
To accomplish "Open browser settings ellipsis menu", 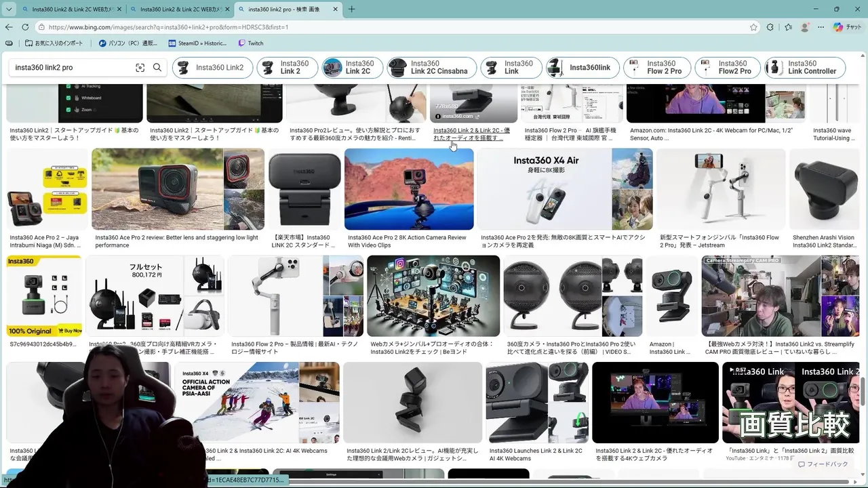I will [x=819, y=27].
